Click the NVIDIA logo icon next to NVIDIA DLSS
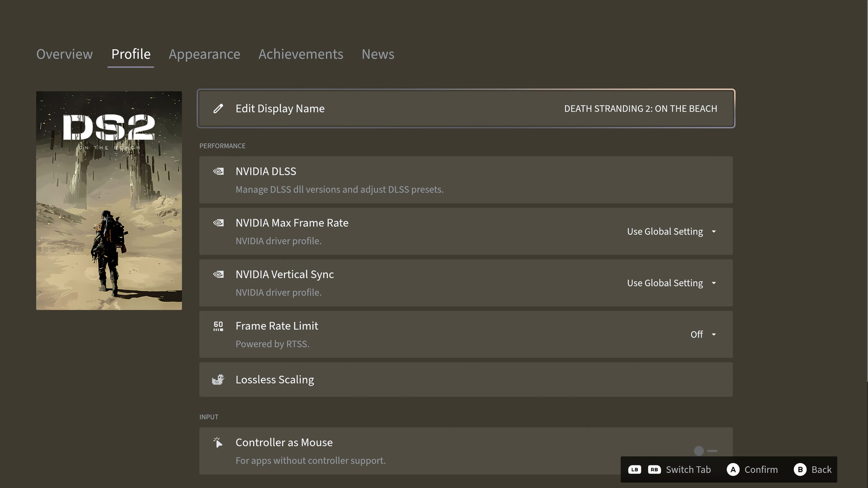This screenshot has height=488, width=868. click(x=218, y=171)
